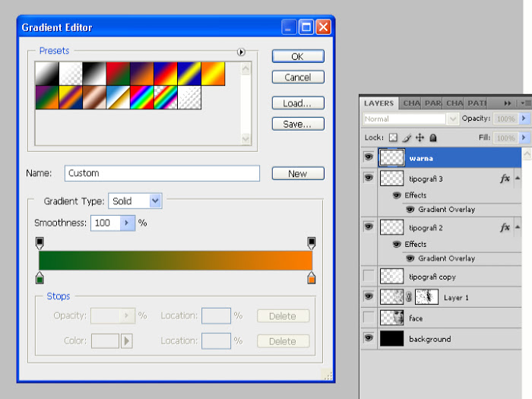Viewport: 532px width, 399px height.
Task: Hide Layer 1 visibility eye
Action: 369,296
